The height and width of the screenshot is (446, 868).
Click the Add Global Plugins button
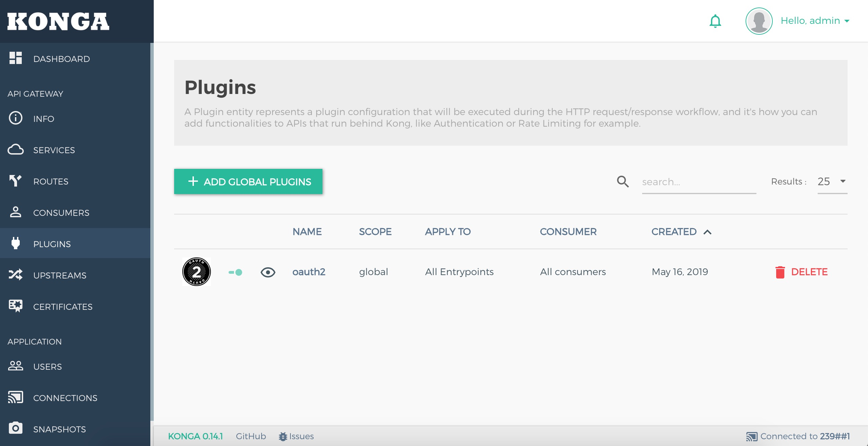[248, 181]
